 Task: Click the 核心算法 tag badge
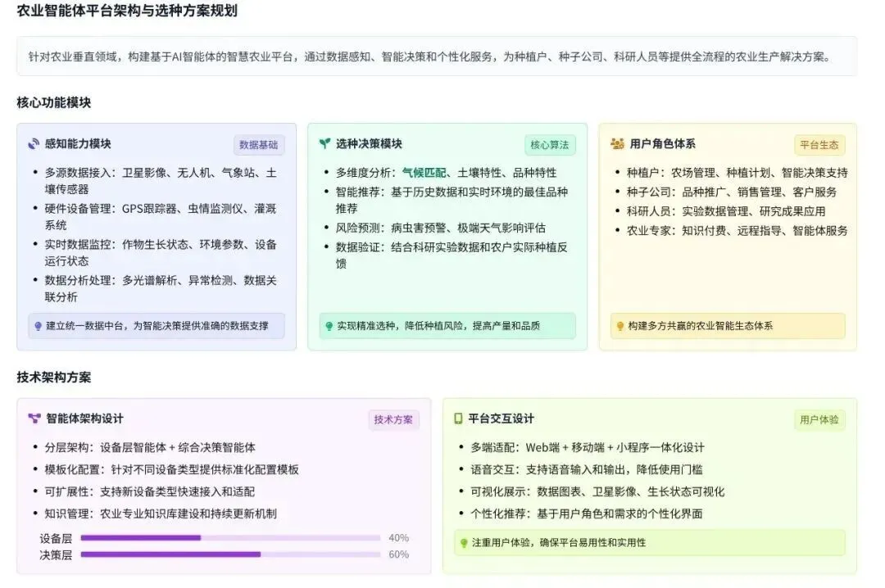pos(550,145)
